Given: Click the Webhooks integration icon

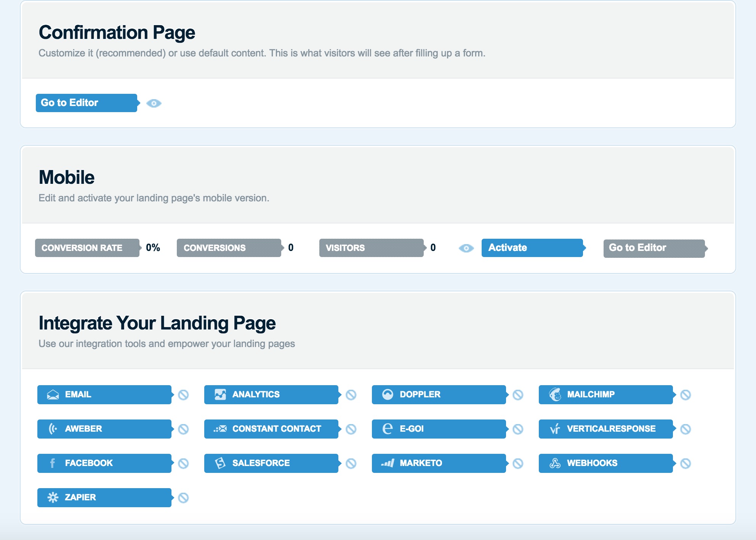Looking at the screenshot, I should [555, 463].
